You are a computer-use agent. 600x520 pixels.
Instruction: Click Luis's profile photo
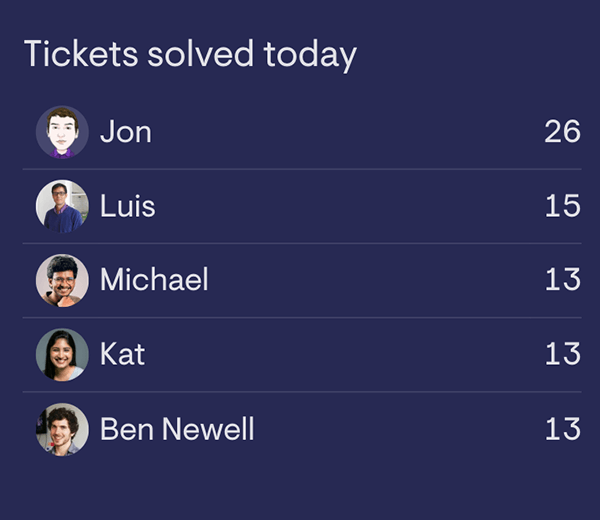tap(62, 206)
